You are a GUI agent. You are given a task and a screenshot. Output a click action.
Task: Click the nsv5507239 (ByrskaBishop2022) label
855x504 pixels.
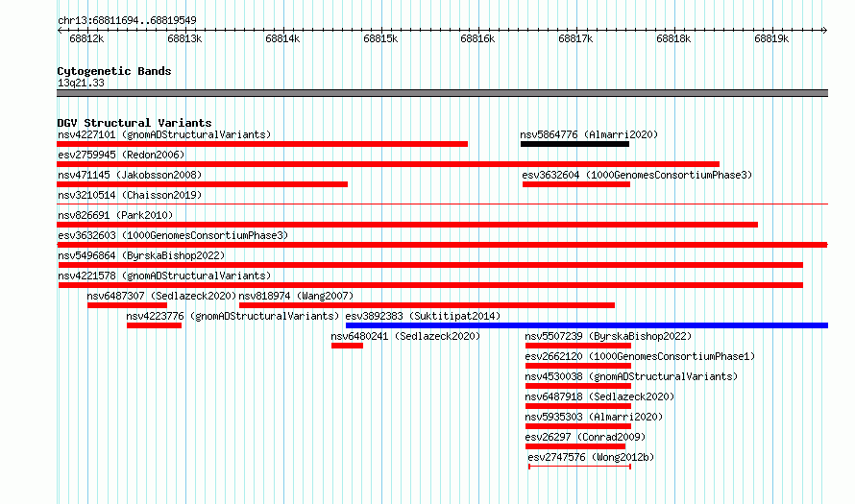608,336
